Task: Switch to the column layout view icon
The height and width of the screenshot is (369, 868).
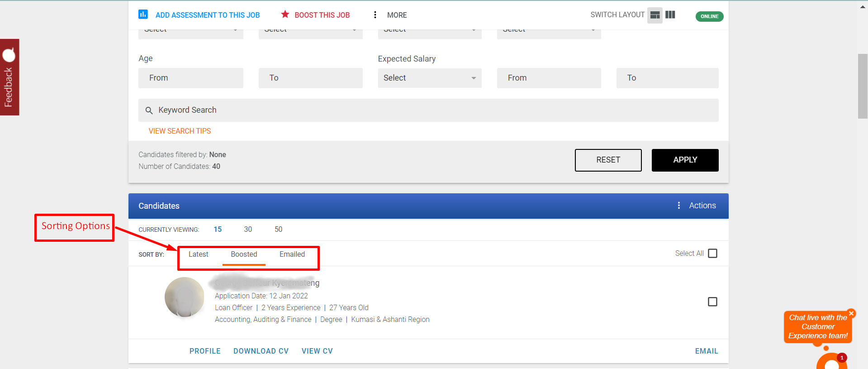Action: coord(670,15)
